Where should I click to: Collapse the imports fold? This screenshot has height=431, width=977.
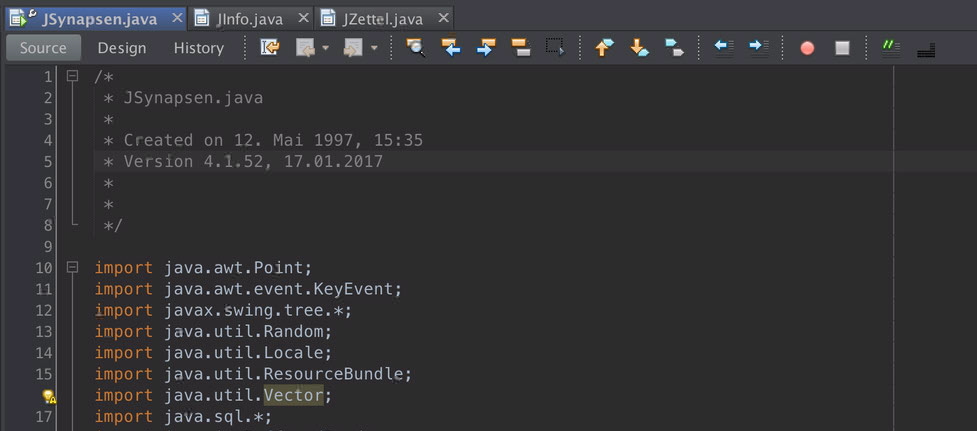[x=72, y=268]
